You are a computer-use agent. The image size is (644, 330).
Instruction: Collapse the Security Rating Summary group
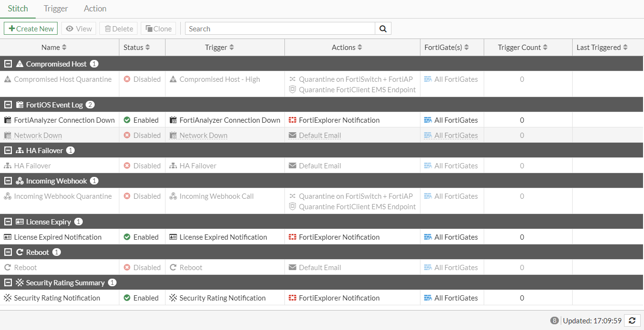[x=8, y=282]
